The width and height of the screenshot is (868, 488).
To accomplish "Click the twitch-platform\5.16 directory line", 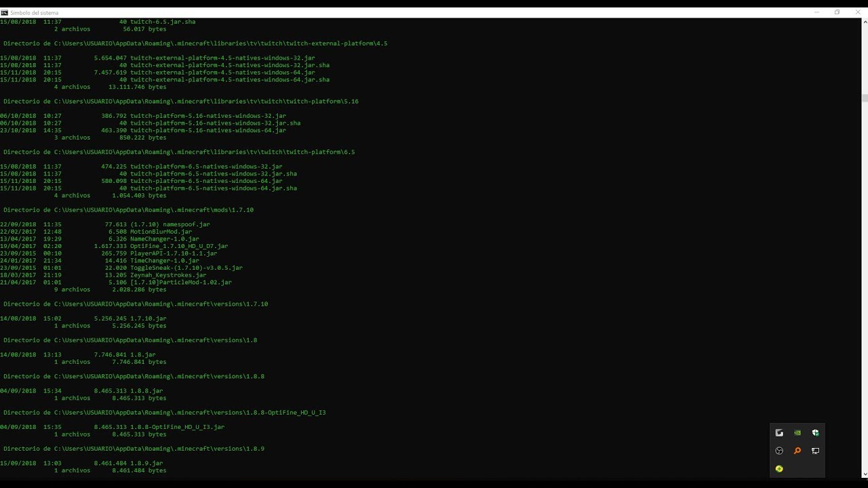I will pos(181,102).
